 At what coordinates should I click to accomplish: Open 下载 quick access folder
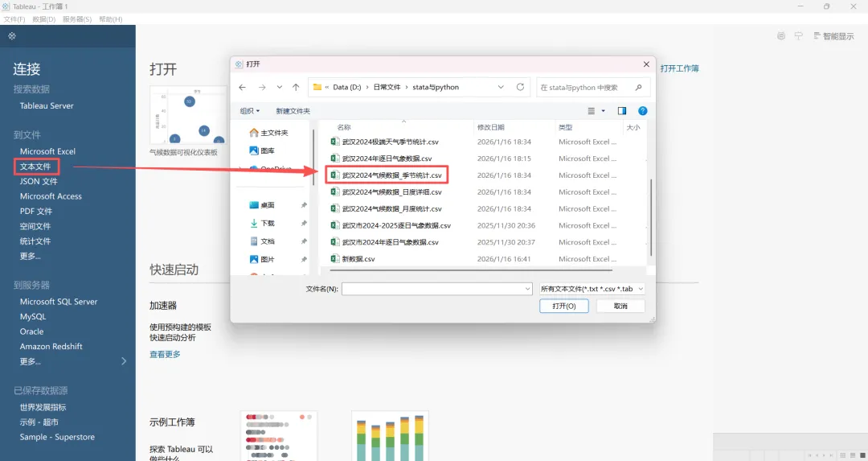[x=262, y=223]
